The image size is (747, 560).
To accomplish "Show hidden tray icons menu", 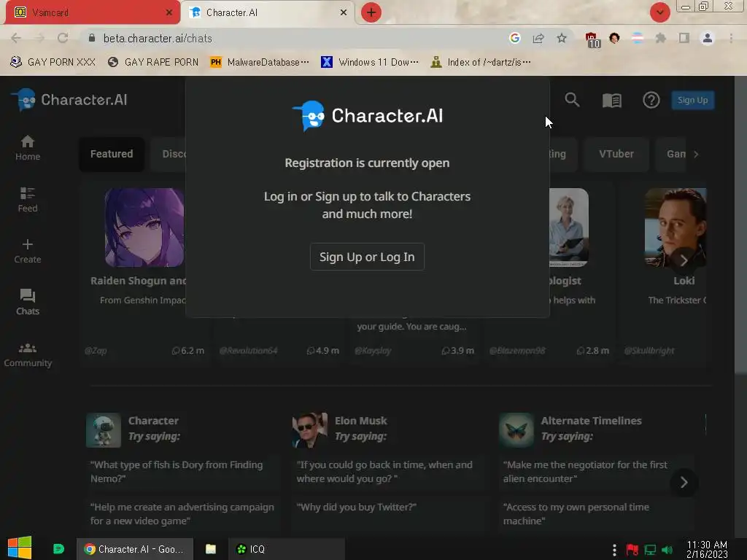I will (614, 550).
